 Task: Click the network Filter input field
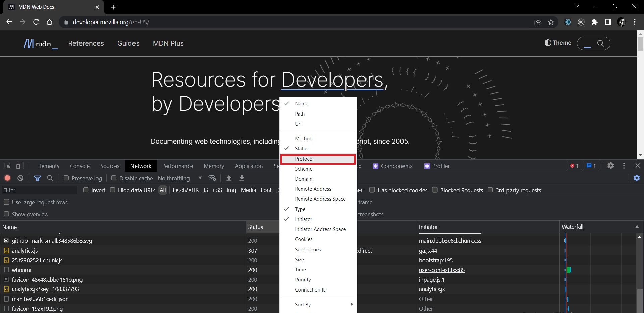pos(39,190)
